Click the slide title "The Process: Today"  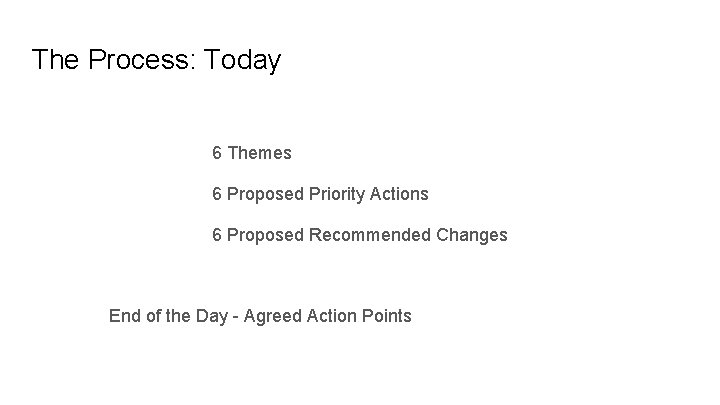(x=156, y=61)
